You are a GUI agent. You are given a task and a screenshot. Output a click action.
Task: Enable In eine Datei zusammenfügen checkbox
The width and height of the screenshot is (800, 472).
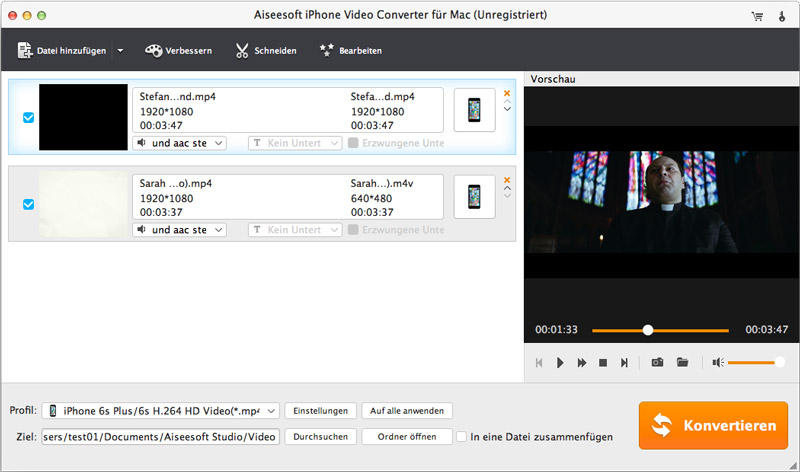coord(461,437)
